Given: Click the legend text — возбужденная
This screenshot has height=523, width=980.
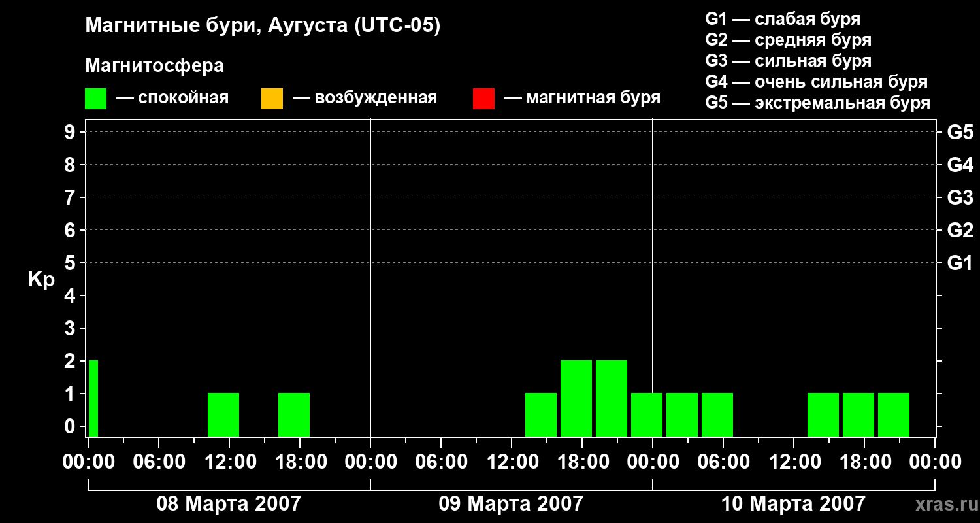Looking at the screenshot, I should pos(365,98).
